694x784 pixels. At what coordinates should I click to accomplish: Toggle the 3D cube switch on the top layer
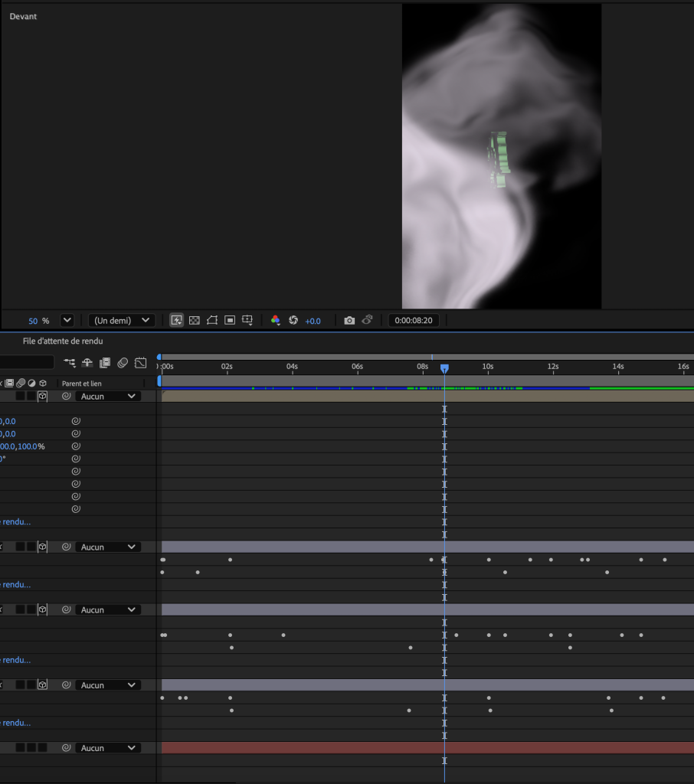pos(42,396)
